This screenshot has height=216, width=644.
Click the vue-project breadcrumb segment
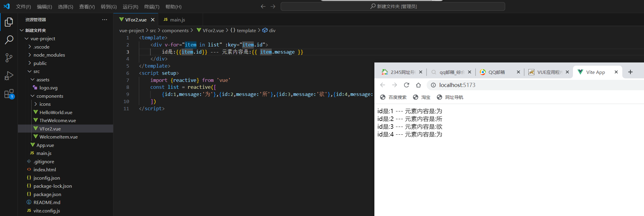pyautogui.click(x=132, y=30)
